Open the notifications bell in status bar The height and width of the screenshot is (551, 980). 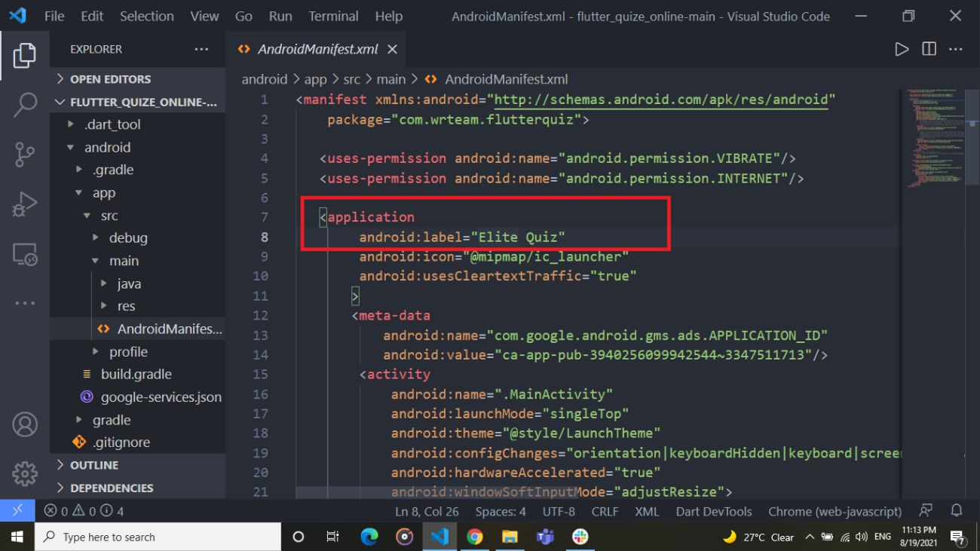click(x=957, y=511)
